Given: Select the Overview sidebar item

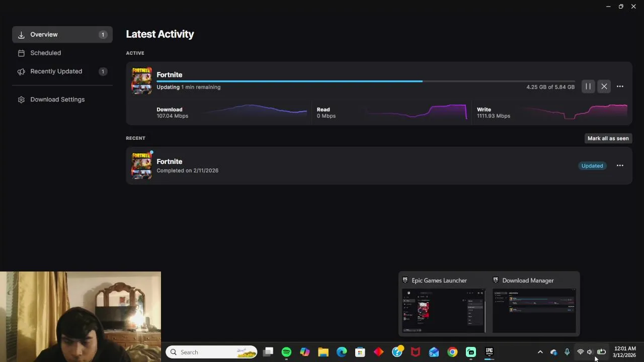Looking at the screenshot, I should click(x=62, y=35).
